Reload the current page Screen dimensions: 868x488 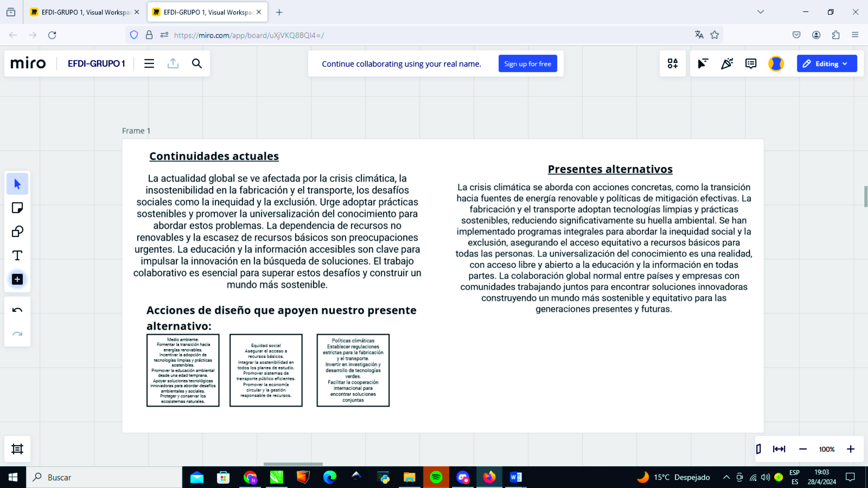click(x=52, y=35)
